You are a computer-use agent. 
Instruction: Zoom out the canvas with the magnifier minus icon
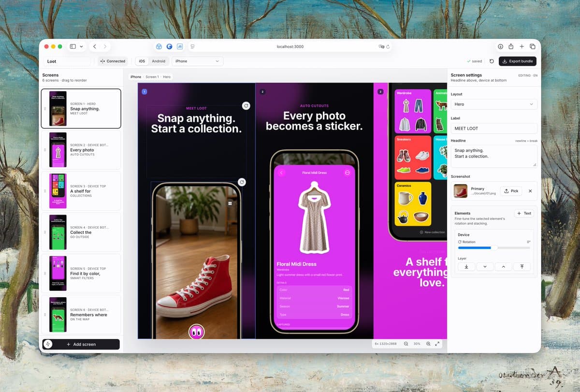406,344
